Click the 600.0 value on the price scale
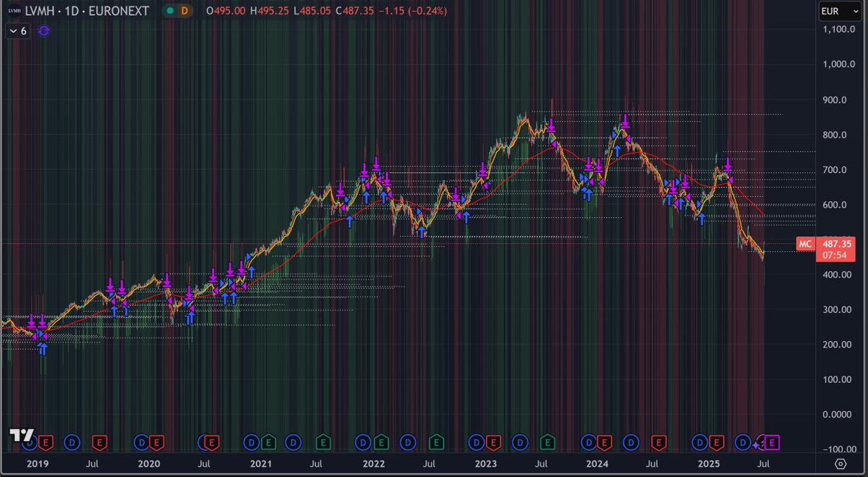This screenshot has height=477, width=868. [834, 205]
